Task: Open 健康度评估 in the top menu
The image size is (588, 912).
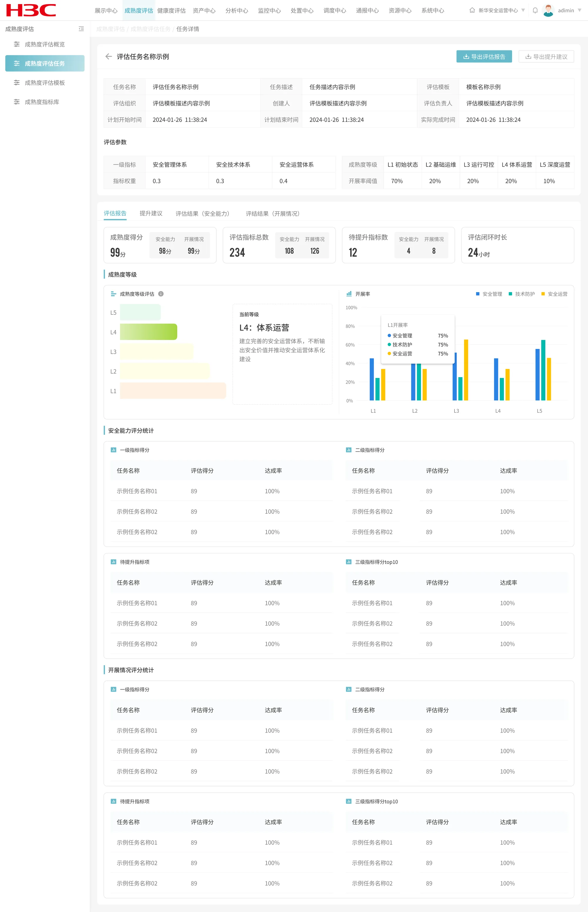Action: (171, 10)
